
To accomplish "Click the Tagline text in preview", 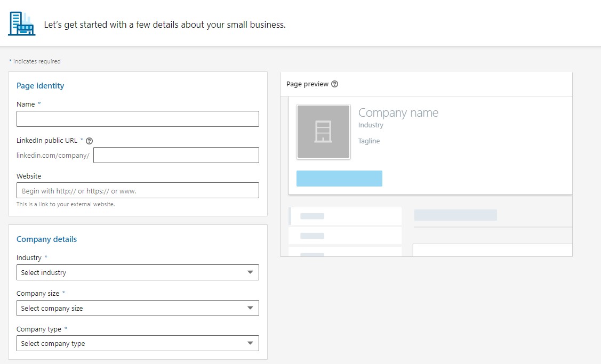I will (x=369, y=141).
